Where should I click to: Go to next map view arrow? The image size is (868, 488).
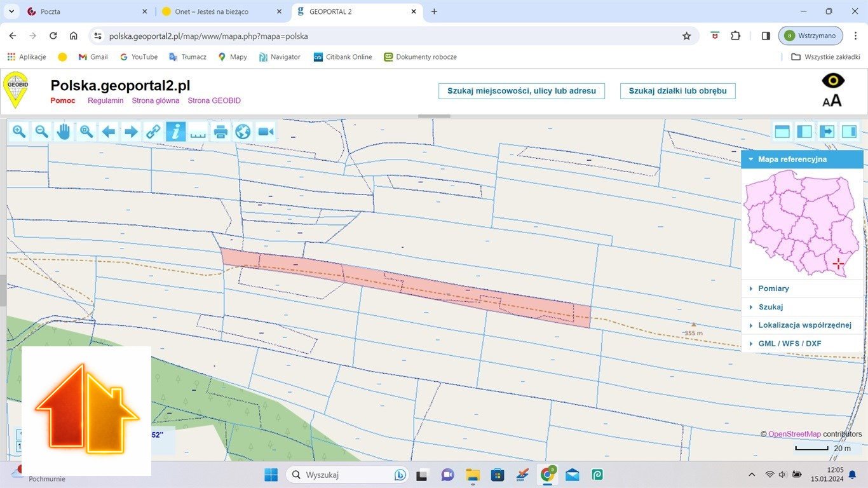coord(131,132)
